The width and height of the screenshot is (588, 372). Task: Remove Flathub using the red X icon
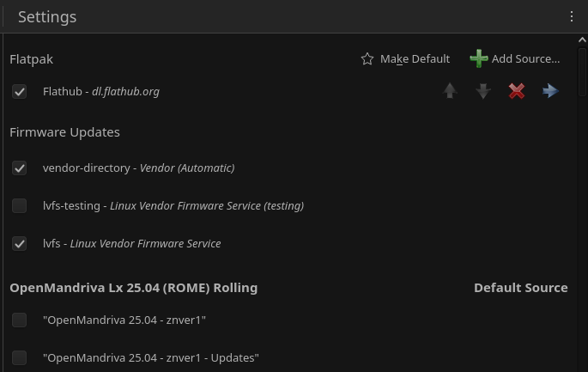click(x=517, y=91)
